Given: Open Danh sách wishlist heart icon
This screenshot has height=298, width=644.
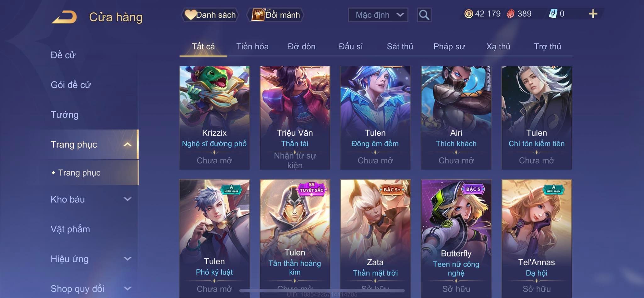Looking at the screenshot, I should pos(190,15).
